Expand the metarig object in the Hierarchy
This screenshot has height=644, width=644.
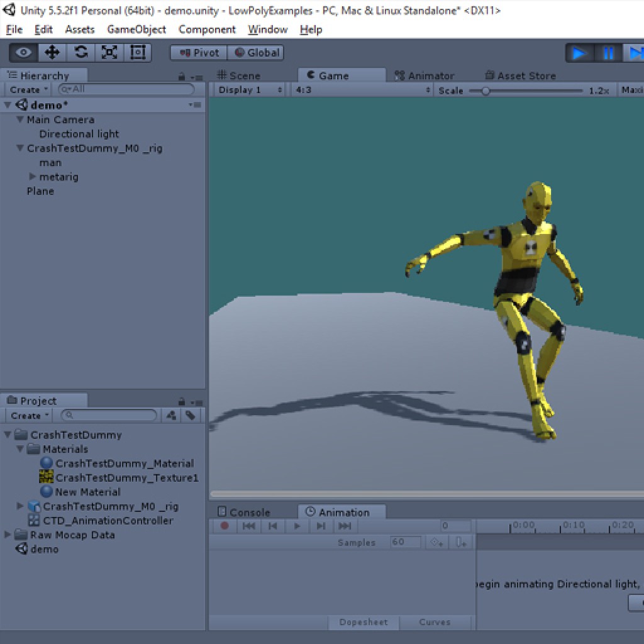click(x=33, y=177)
